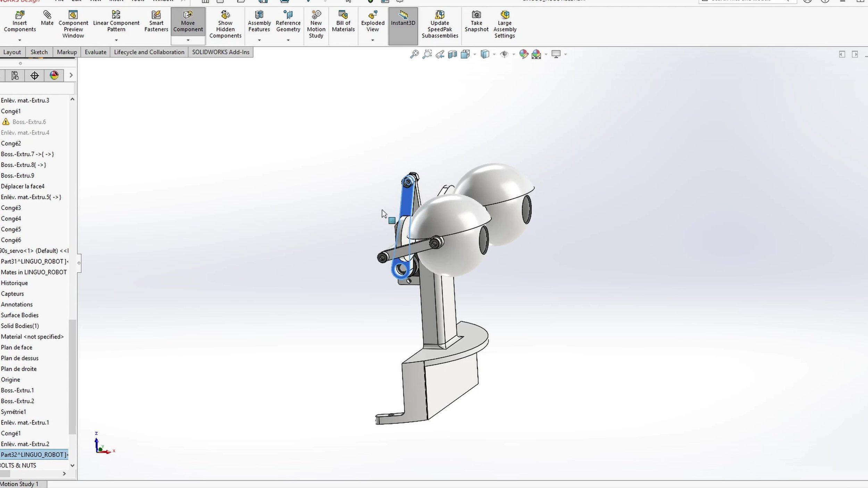
Task: Click Zoom to Area icon
Action: tap(427, 54)
